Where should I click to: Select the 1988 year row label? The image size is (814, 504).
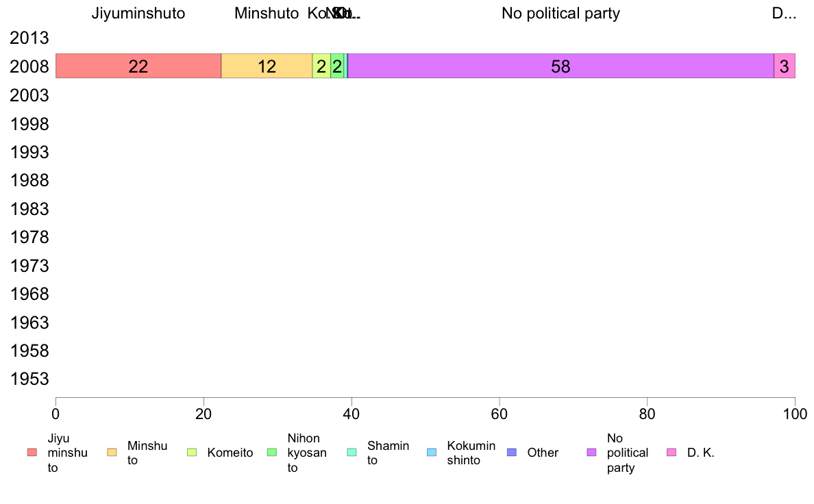[x=29, y=181]
